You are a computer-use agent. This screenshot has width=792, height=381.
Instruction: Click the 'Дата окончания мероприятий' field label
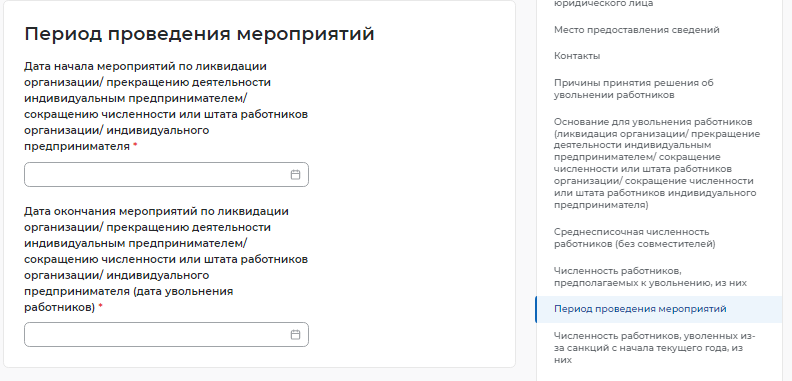(x=166, y=259)
